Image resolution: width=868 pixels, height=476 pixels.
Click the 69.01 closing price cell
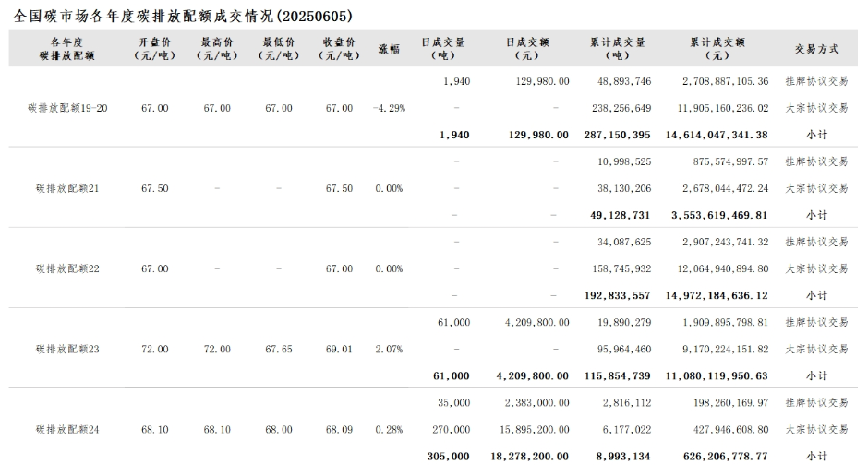pyautogui.click(x=339, y=350)
